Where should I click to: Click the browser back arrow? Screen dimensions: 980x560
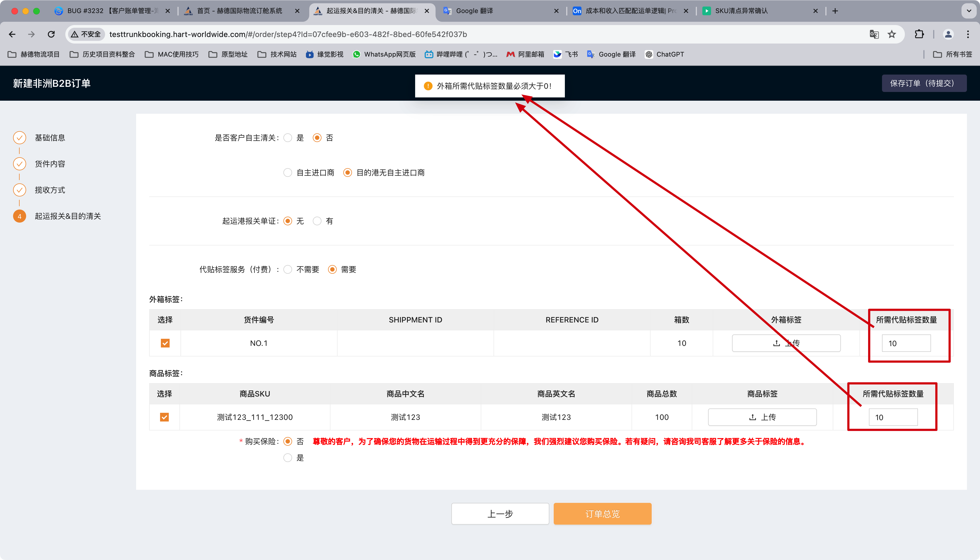(x=12, y=34)
